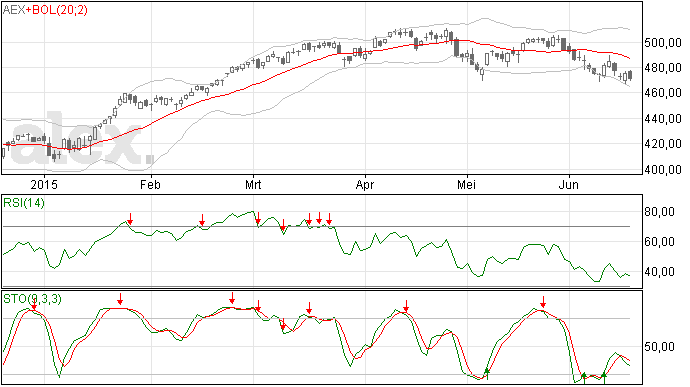Click the red RSI arrow at Mrt gridline

point(258,218)
